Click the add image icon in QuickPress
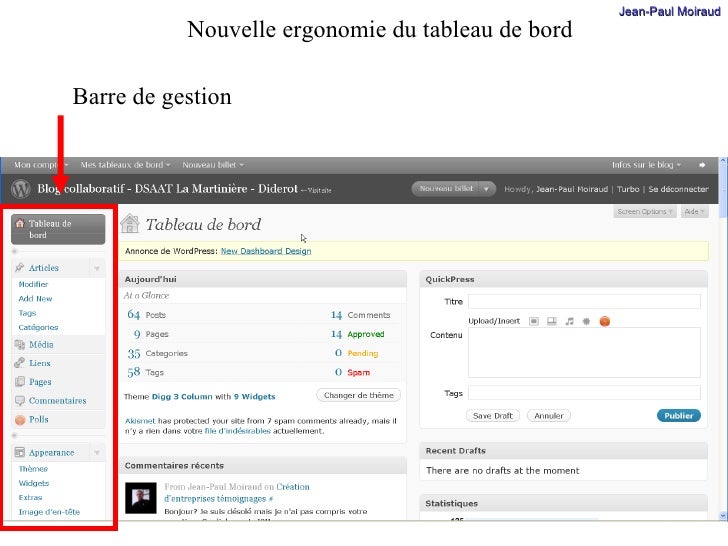 (534, 321)
